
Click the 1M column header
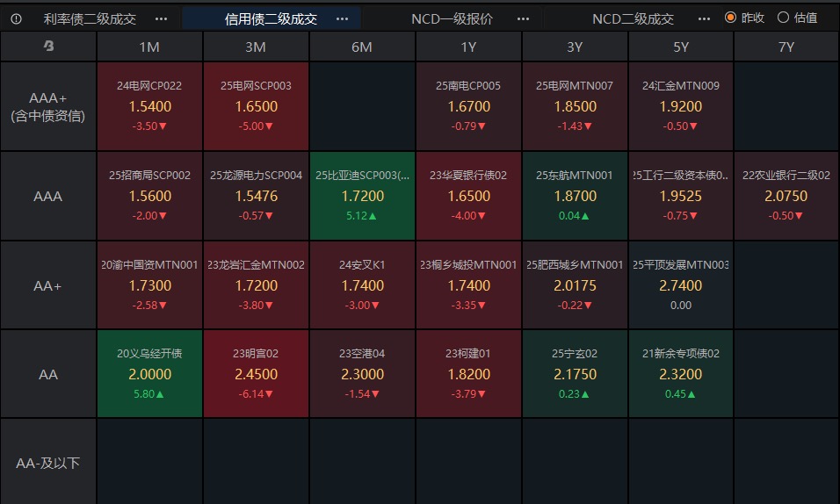coord(149,47)
